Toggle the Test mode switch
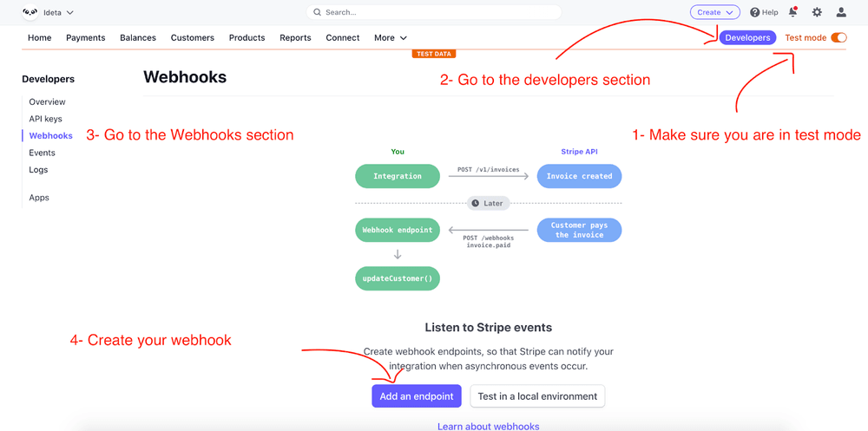Viewport: 868px width, 431px height. tap(838, 37)
